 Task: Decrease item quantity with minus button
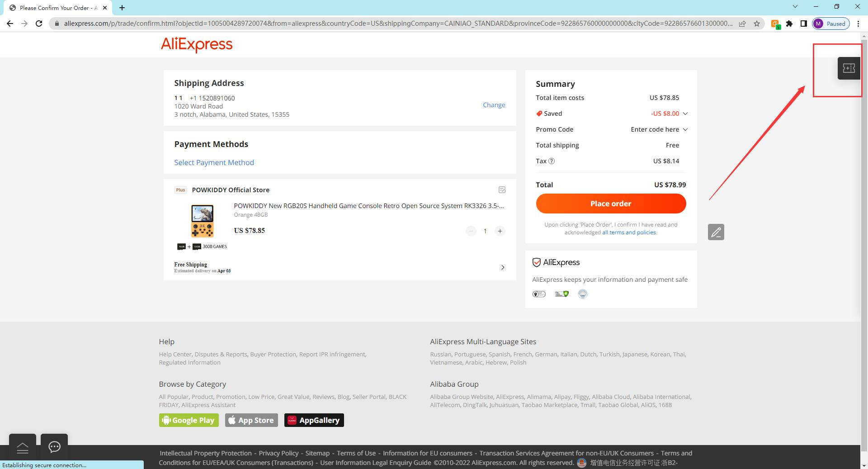point(471,231)
